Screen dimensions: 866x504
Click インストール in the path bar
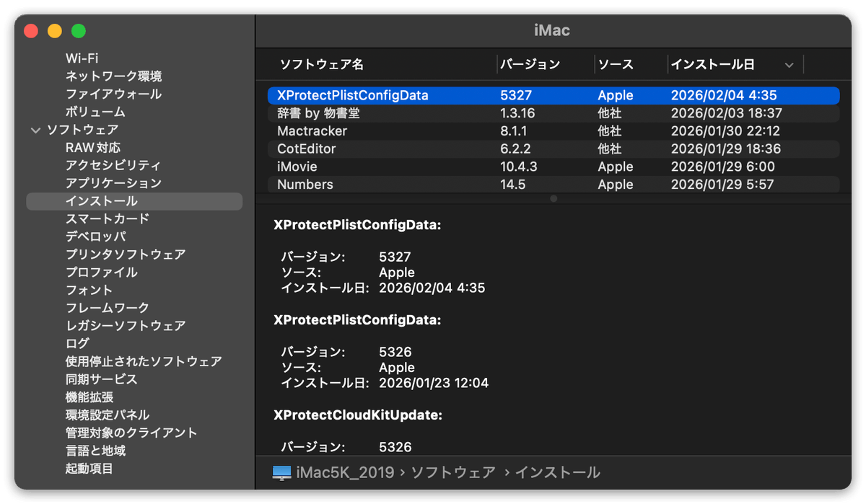click(x=558, y=473)
